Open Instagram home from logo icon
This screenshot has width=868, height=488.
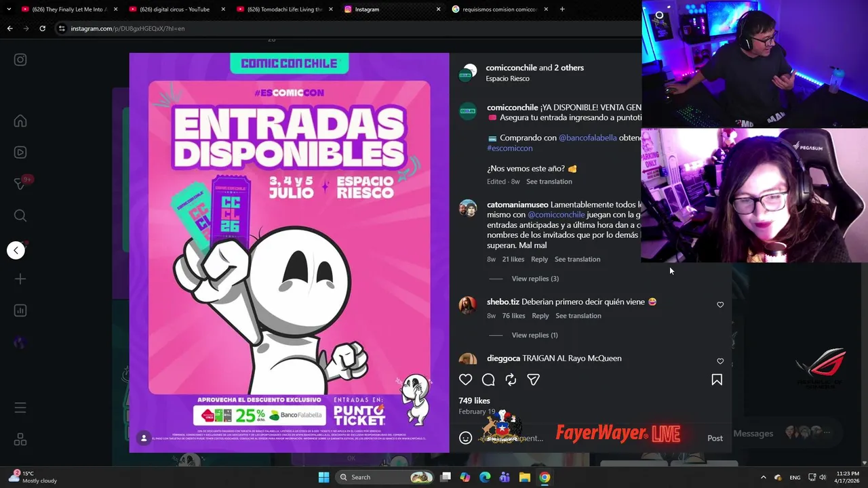[20, 60]
